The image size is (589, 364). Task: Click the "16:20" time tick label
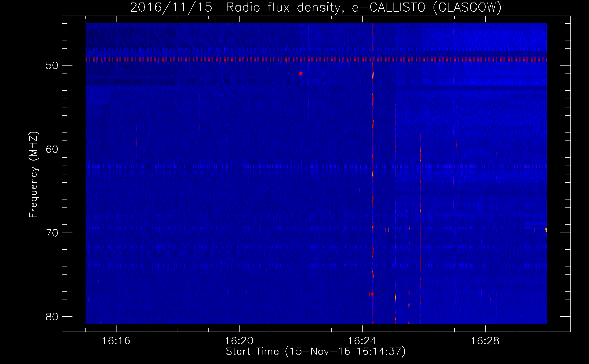pyautogui.click(x=239, y=341)
